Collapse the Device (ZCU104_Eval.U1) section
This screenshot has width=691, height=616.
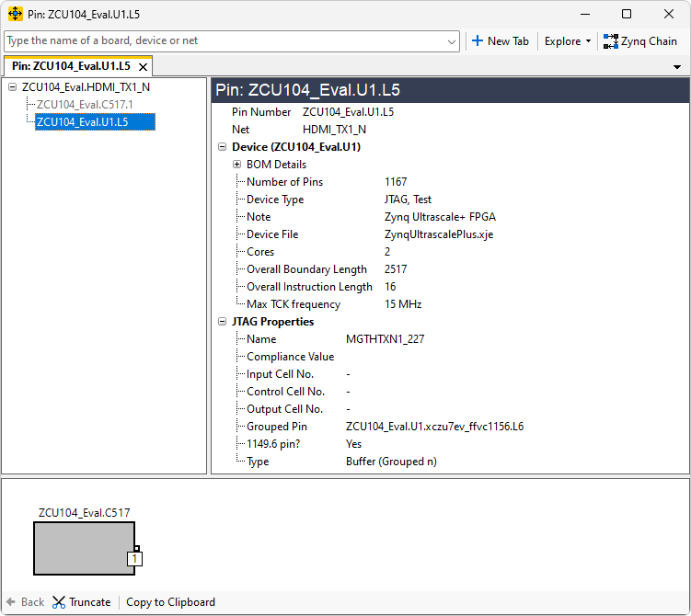pyautogui.click(x=222, y=147)
